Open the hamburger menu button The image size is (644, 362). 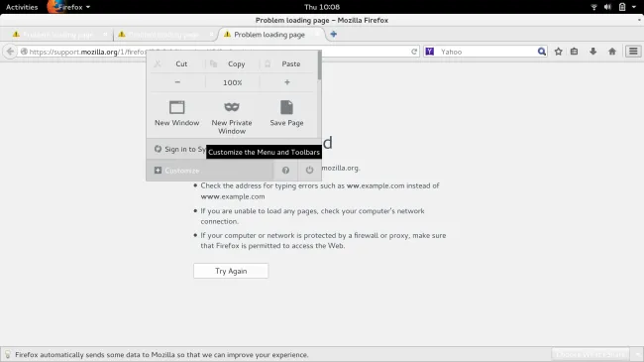[633, 52]
